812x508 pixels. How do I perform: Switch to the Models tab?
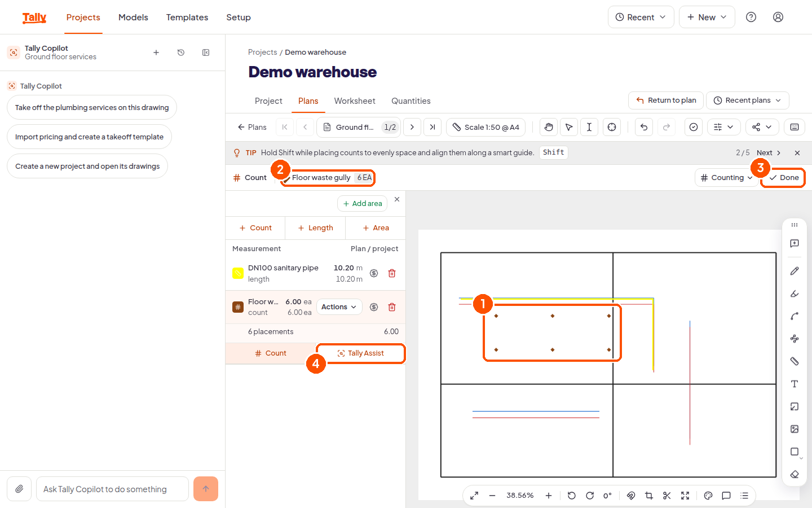coord(133,17)
